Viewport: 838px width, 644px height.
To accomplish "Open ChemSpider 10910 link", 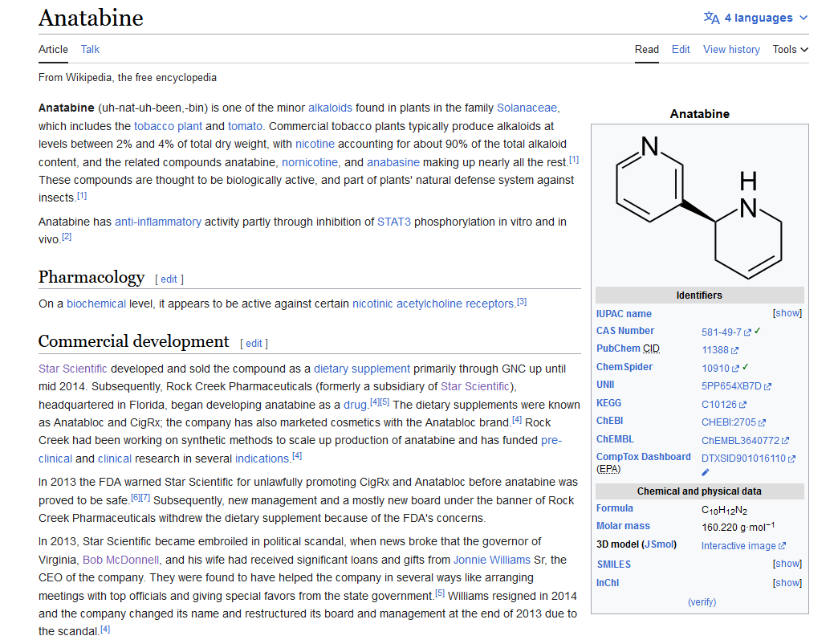I will click(x=721, y=369).
